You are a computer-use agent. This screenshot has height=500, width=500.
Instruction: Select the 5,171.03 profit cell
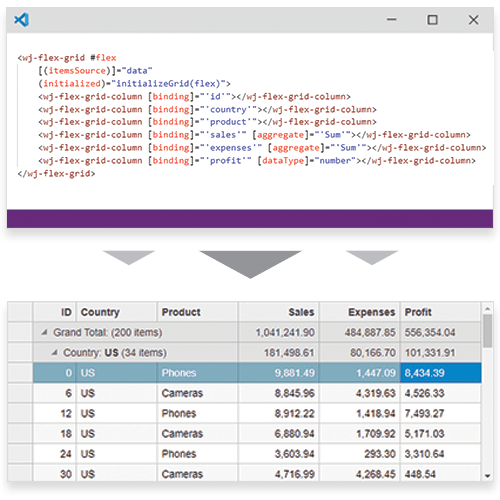441,433
